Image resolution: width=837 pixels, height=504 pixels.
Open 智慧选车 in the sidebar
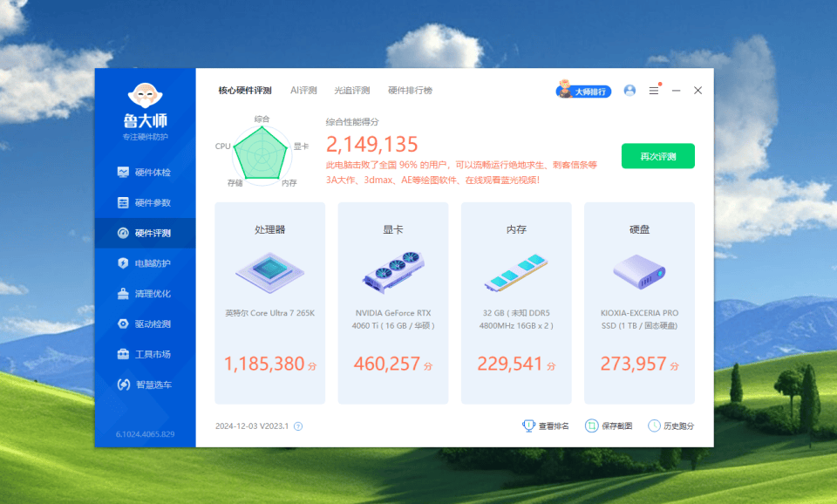coord(145,385)
